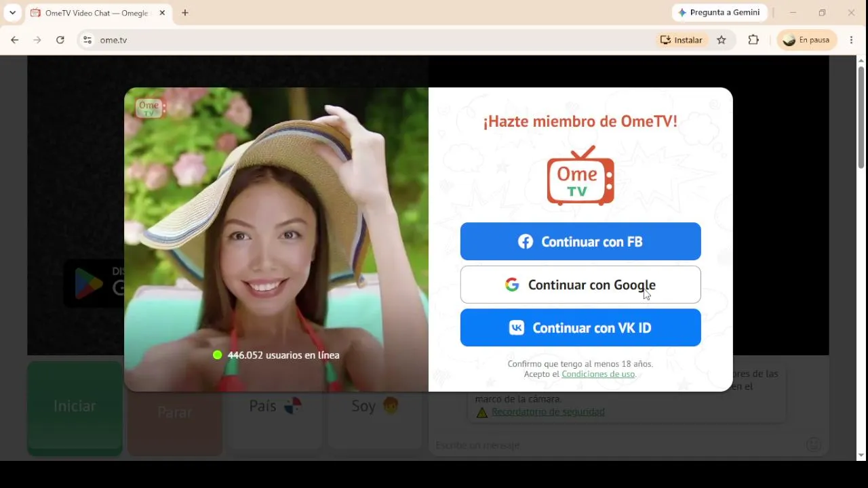Reload the ome.tv page
This screenshot has height=488, width=868.
[x=60, y=40]
